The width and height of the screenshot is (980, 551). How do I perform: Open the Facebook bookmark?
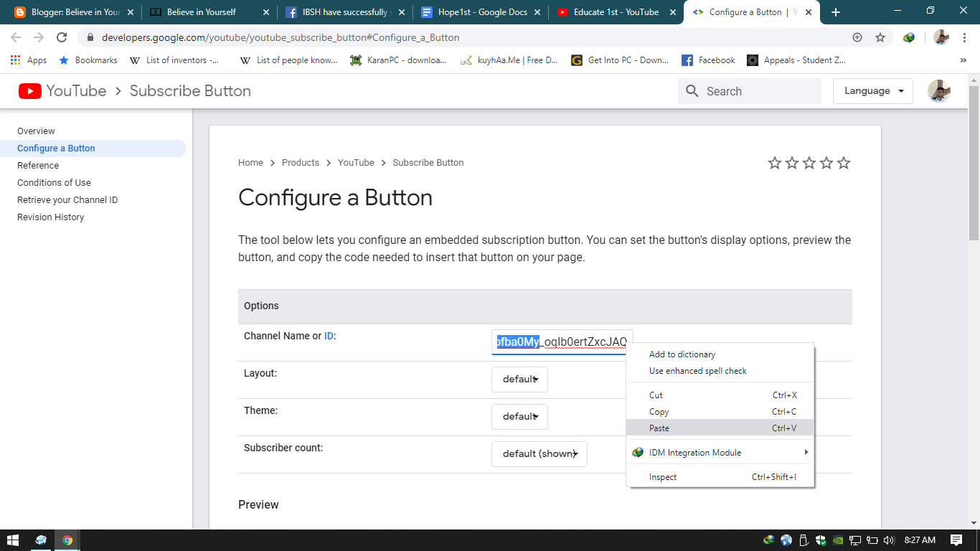pos(708,60)
